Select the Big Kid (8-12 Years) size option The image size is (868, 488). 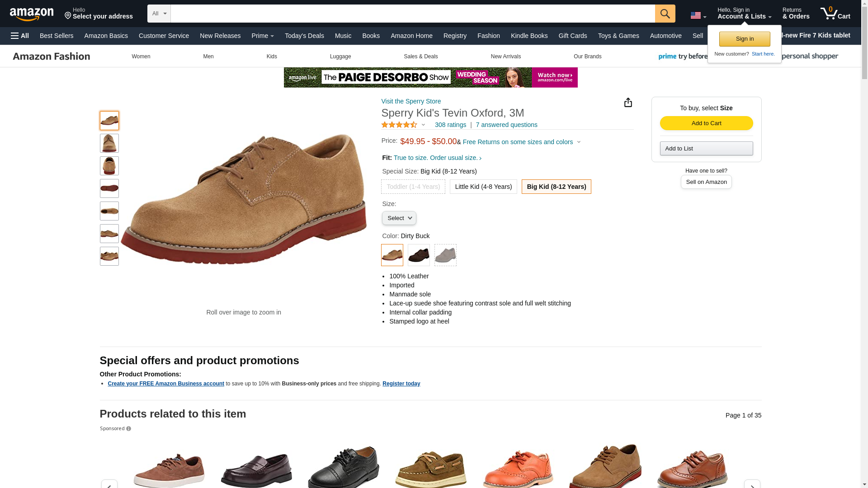coord(556,187)
